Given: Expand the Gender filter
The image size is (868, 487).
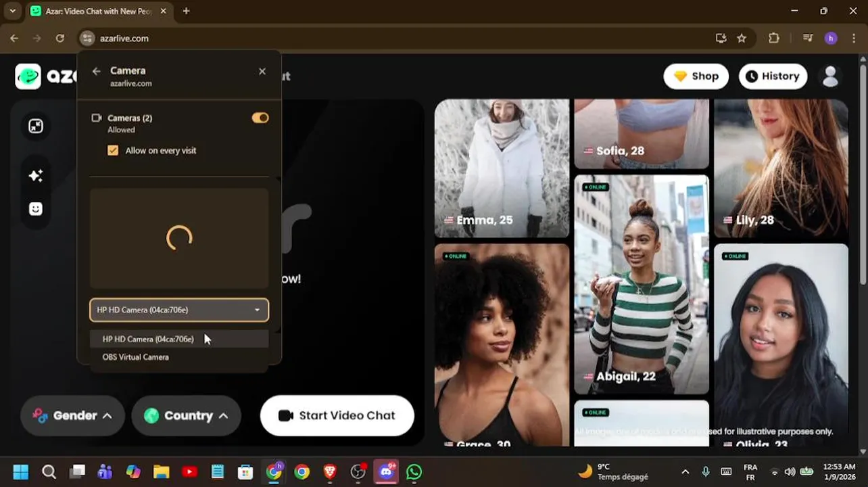Looking at the screenshot, I should click(x=72, y=415).
